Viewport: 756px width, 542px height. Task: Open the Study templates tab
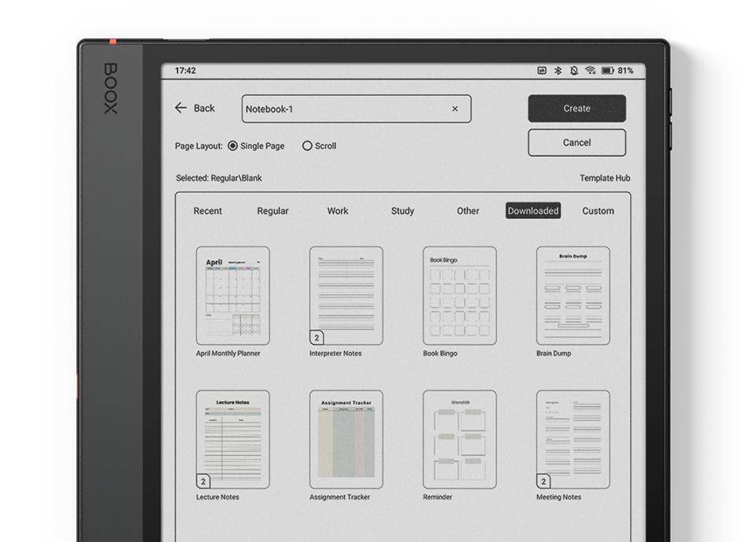402,210
